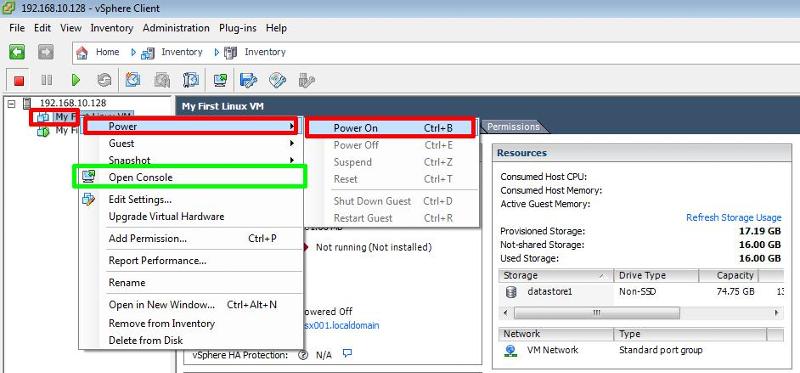The height and width of the screenshot is (373, 800).
Task: Click the host server icon next to 192.168.10.128
Action: 27,104
